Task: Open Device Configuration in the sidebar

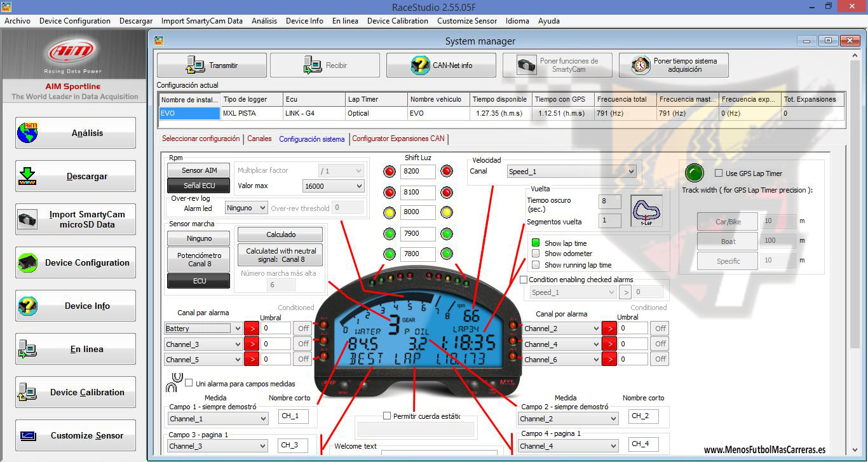Action: tap(75, 262)
